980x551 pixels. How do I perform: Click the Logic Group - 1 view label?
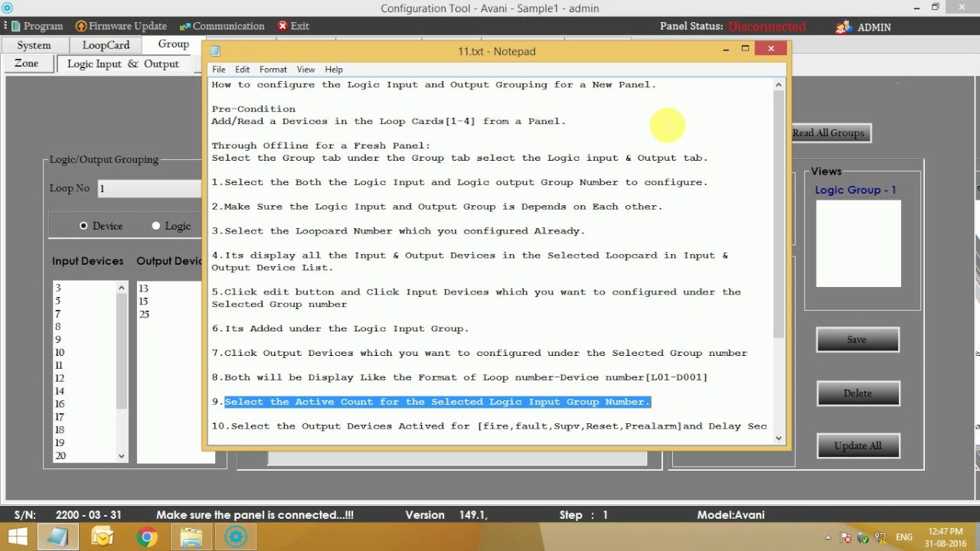pos(855,190)
